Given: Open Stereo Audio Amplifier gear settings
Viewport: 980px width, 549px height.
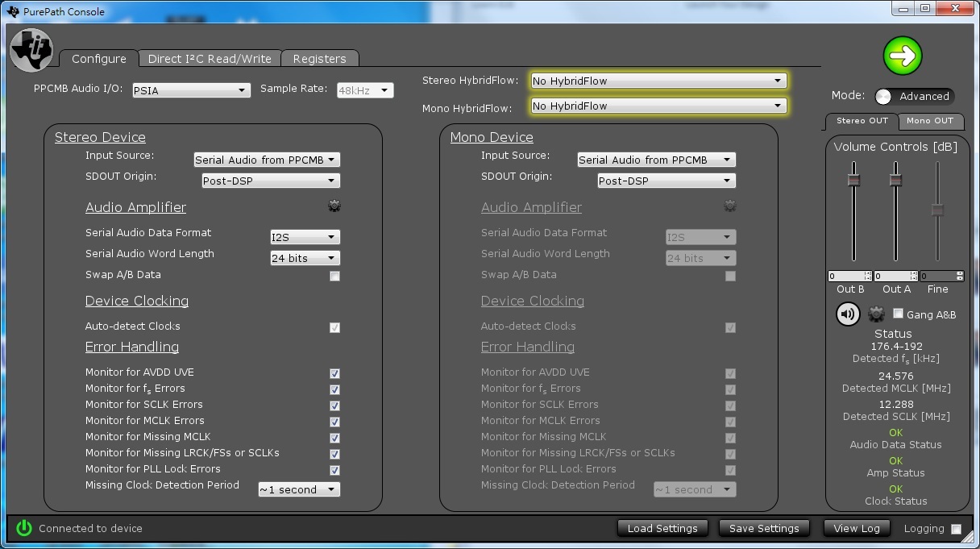Looking at the screenshot, I should [334, 206].
